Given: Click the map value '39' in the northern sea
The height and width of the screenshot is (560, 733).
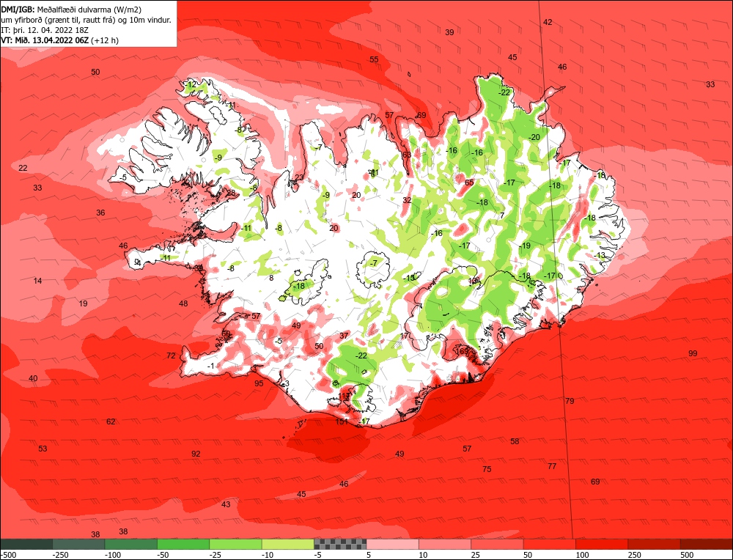Looking at the screenshot, I should pyautogui.click(x=449, y=32).
